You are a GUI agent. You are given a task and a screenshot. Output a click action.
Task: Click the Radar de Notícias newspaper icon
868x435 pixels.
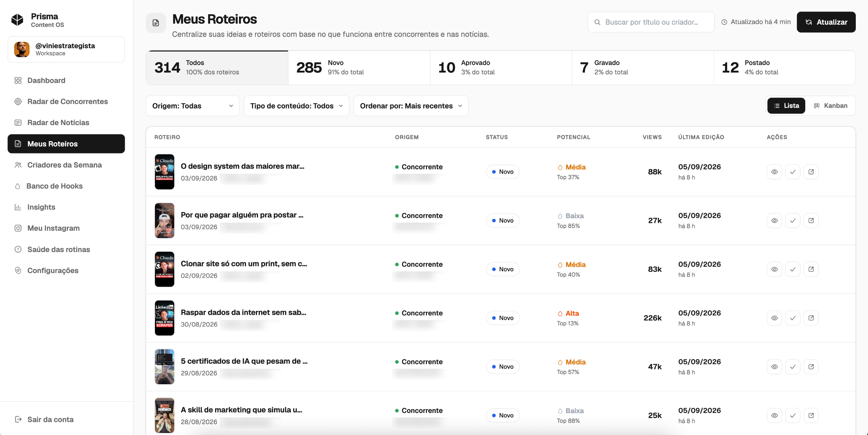(18, 122)
